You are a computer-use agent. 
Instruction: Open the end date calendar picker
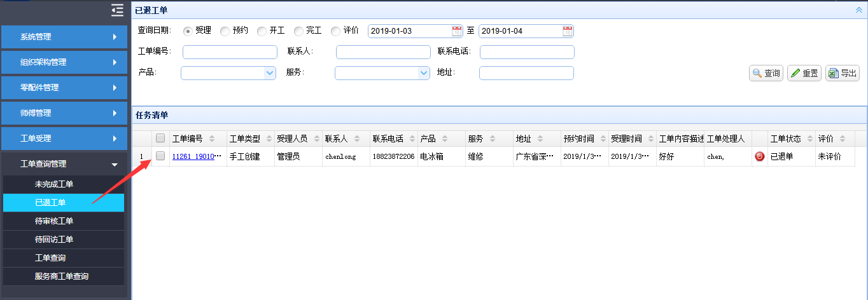pyautogui.click(x=568, y=31)
